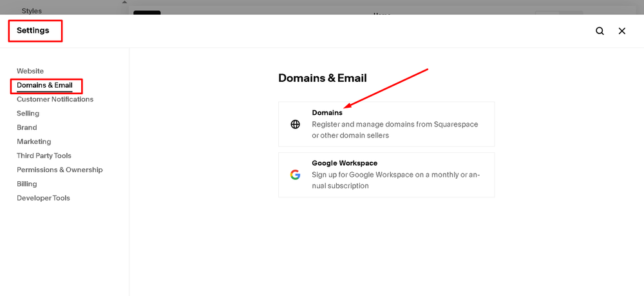Image resolution: width=644 pixels, height=296 pixels.
Task: Open the Google Workspace card title
Action: point(345,163)
